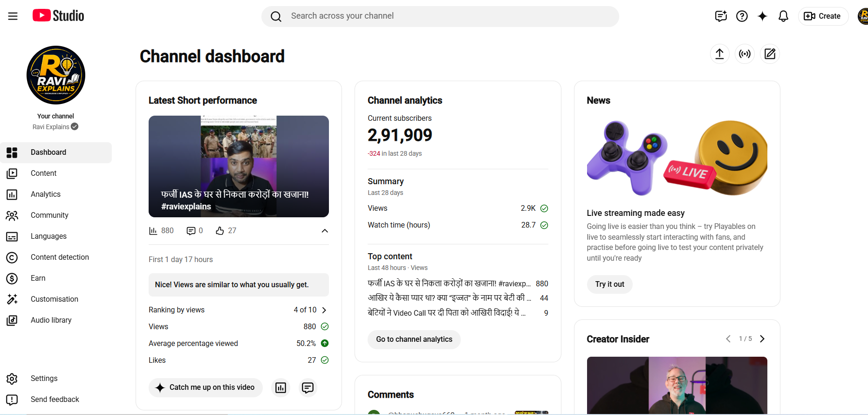868x415 pixels.
Task: Go to next Creator Insider card
Action: pos(762,339)
